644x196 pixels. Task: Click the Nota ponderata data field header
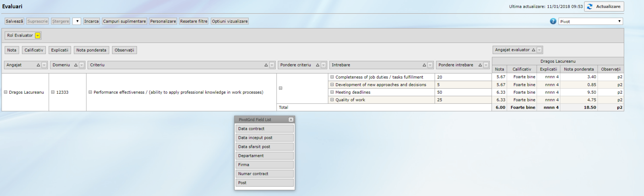click(91, 50)
